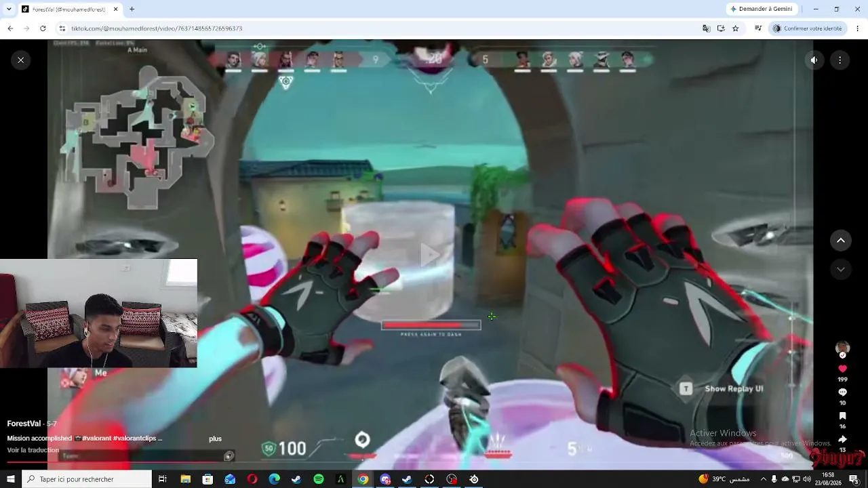Open the second Steam taskbar icon
This screenshot has height=488, width=868.
pyautogui.click(x=407, y=479)
